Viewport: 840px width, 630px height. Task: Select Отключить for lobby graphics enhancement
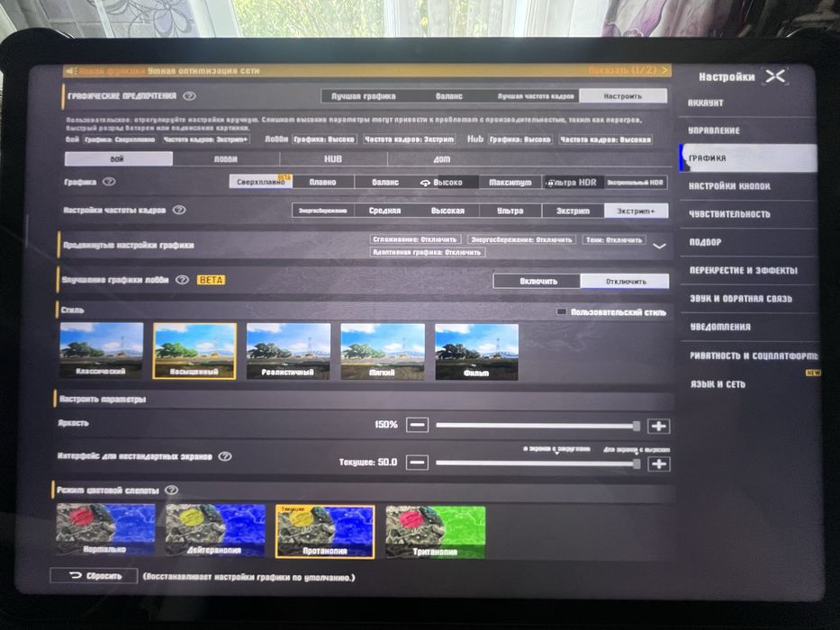click(625, 281)
